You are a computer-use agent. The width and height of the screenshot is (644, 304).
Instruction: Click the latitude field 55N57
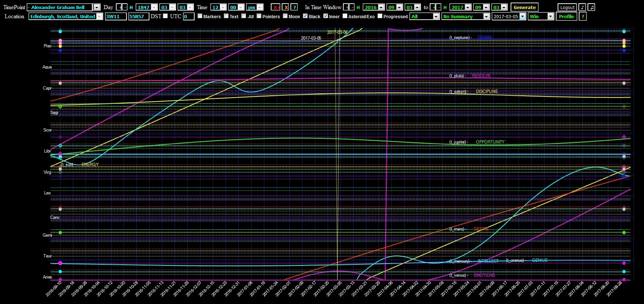tap(138, 16)
